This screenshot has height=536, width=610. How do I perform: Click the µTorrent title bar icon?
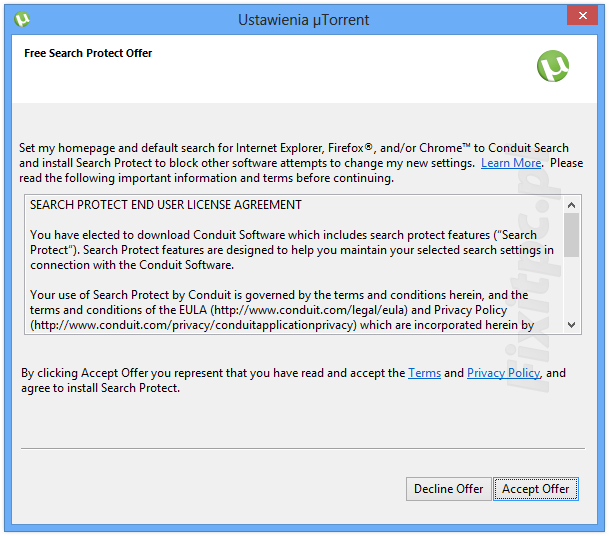(x=22, y=19)
